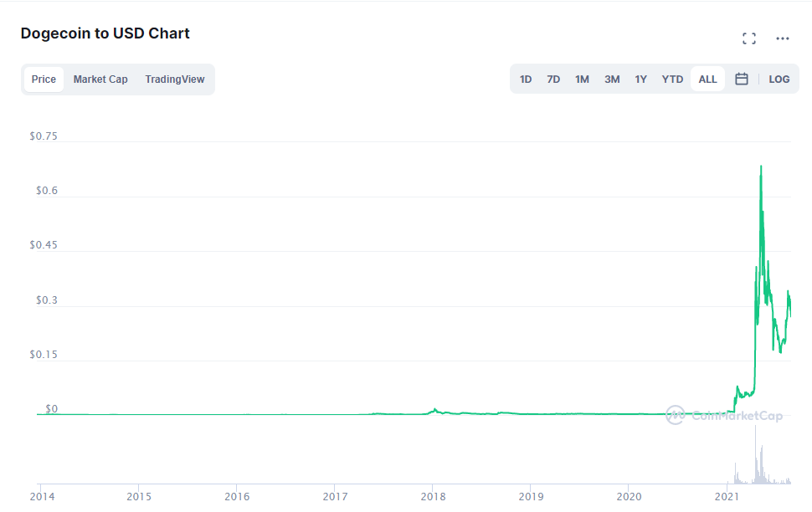Choose the 3M time range
The width and height of the screenshot is (812, 512).
(612, 79)
